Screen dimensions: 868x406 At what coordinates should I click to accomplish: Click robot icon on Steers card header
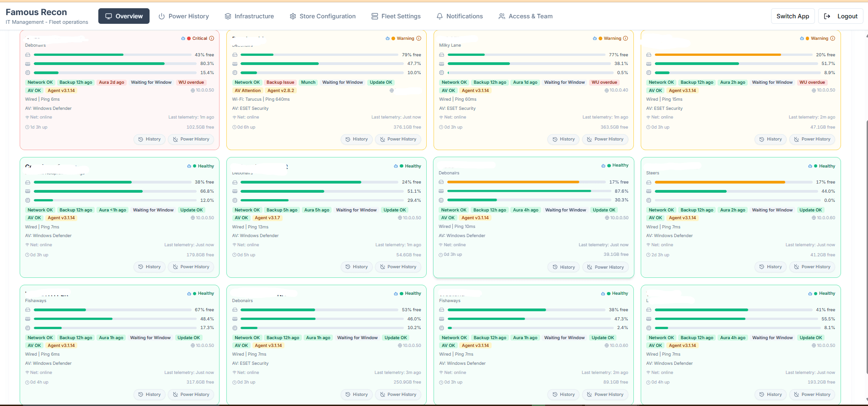pyautogui.click(x=810, y=166)
